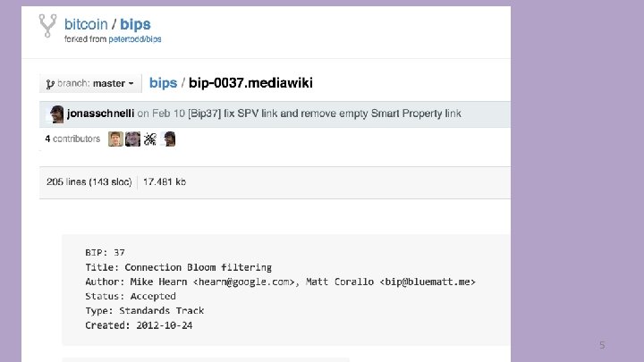Click the slide page number 5
The width and height of the screenshot is (644, 362).
(x=602, y=345)
